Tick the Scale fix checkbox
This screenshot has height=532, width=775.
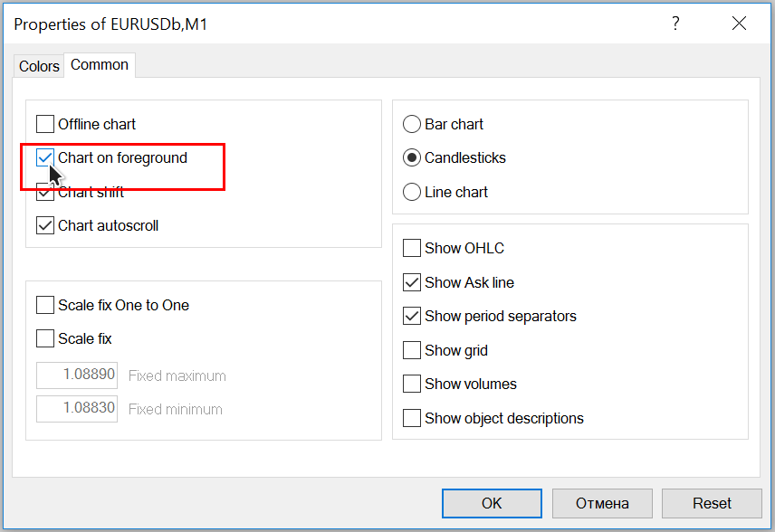click(x=45, y=339)
